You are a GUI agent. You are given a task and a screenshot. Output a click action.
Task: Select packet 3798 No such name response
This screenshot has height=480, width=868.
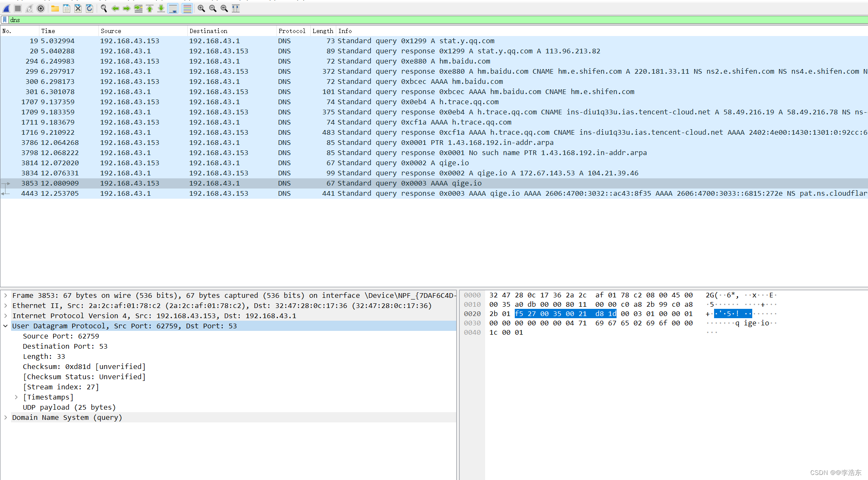[434, 153]
